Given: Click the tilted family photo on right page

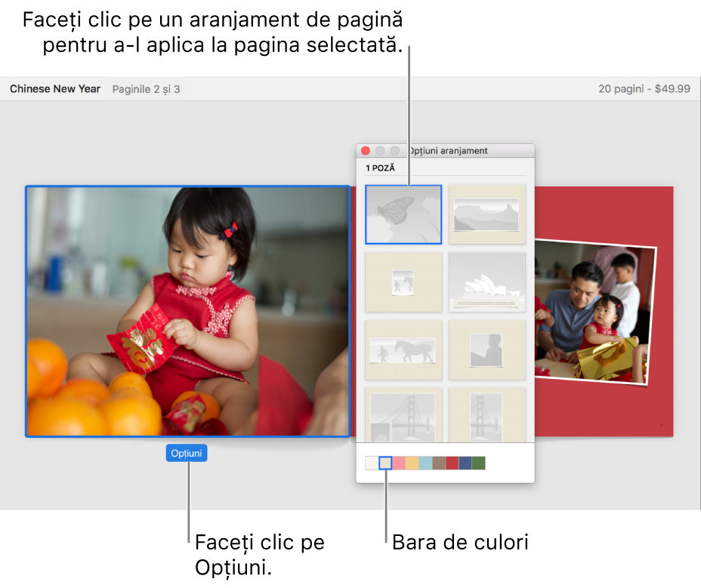Looking at the screenshot, I should point(594,312).
